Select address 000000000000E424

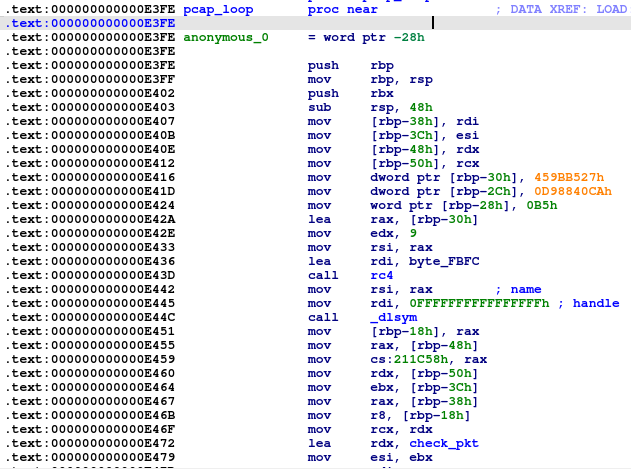(x=113, y=205)
